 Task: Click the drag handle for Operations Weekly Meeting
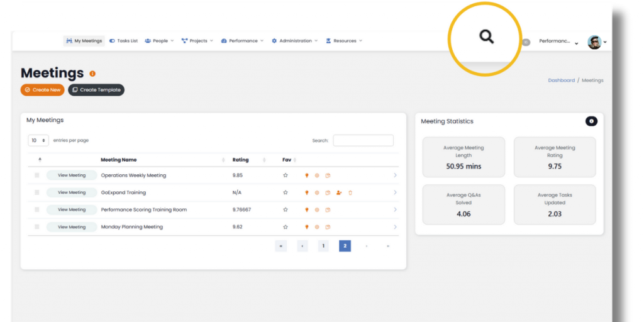click(x=37, y=175)
